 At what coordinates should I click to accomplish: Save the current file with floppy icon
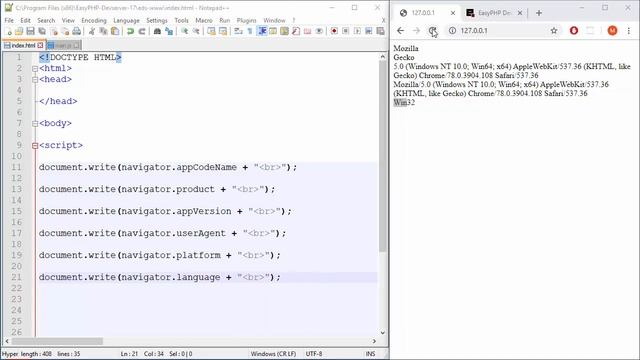click(30, 31)
